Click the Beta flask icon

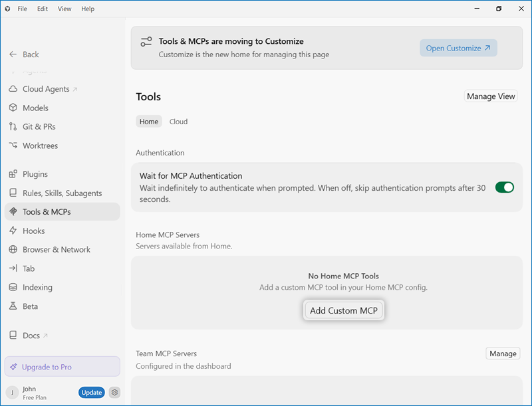pyautogui.click(x=13, y=306)
